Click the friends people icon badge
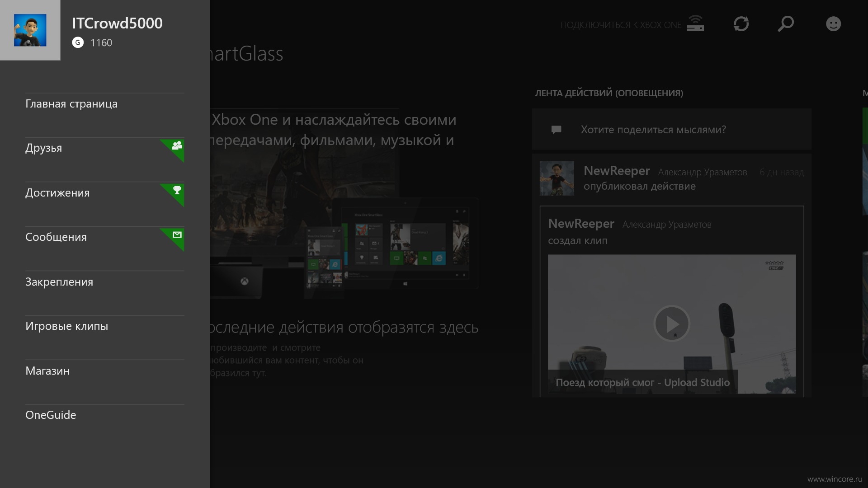This screenshot has height=488, width=868. point(177,145)
